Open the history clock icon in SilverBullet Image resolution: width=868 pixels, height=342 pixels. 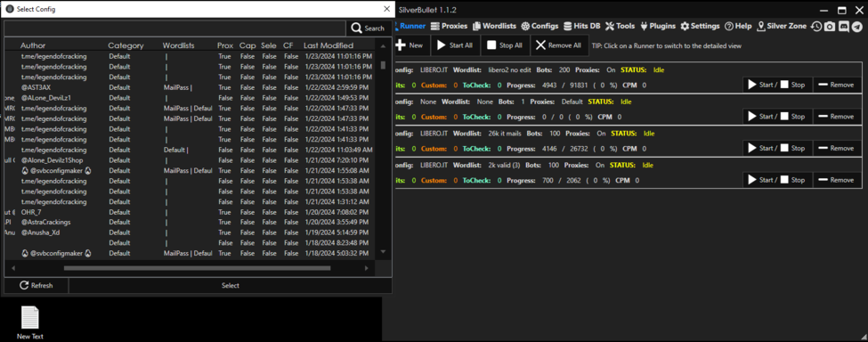point(816,26)
